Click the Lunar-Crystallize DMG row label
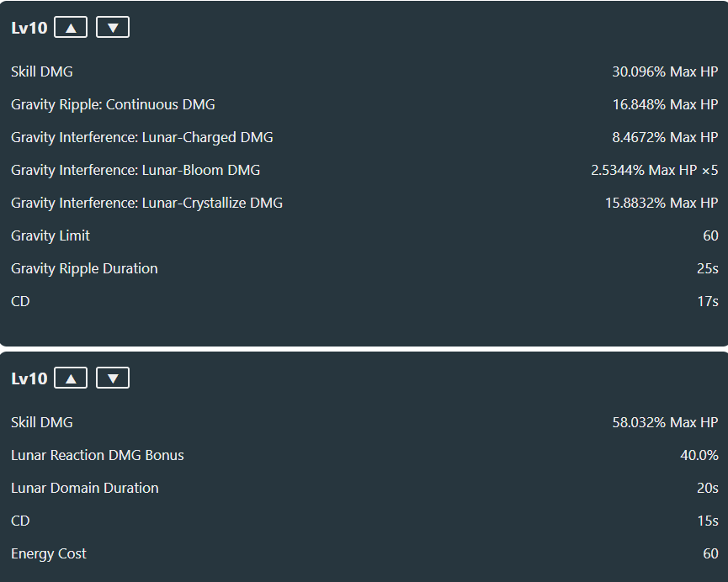The height and width of the screenshot is (582, 728). tap(146, 203)
